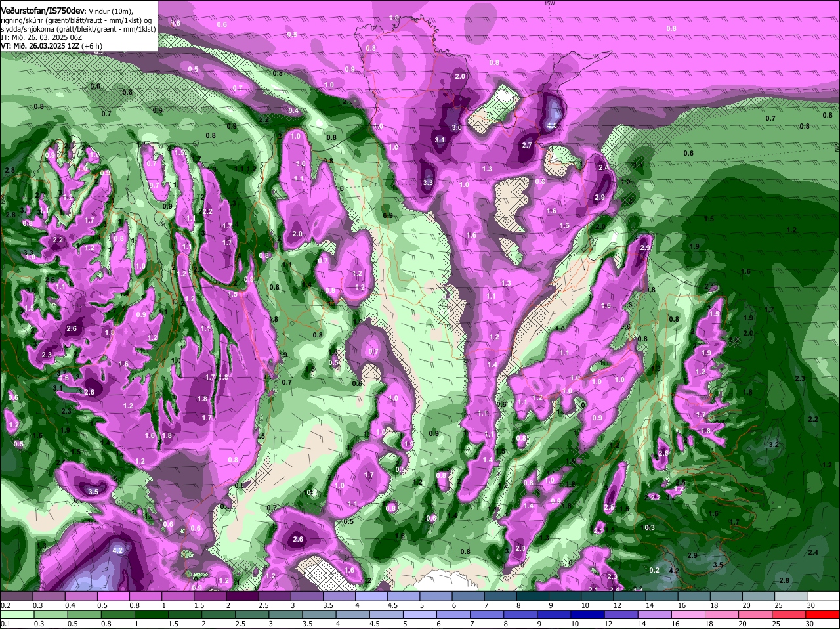840x629 pixels.
Task: Click the 0.2 label on the upper scale
Action: [x=5, y=604]
